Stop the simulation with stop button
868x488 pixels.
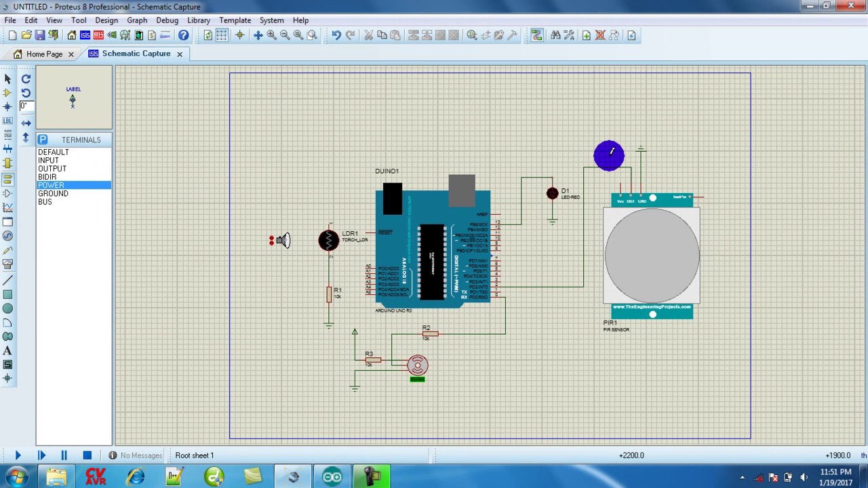click(87, 455)
